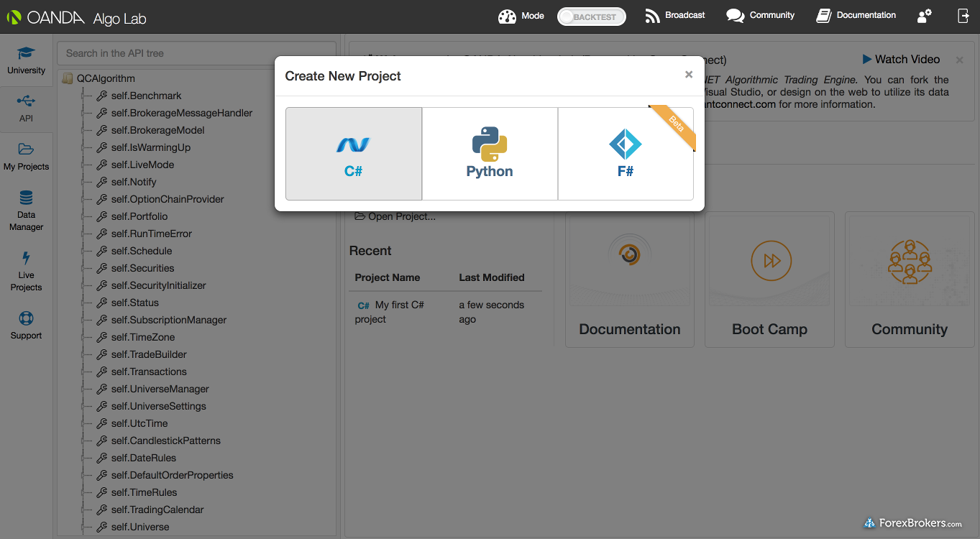Select self.Securities tree item
The width and height of the screenshot is (980, 539).
click(142, 268)
